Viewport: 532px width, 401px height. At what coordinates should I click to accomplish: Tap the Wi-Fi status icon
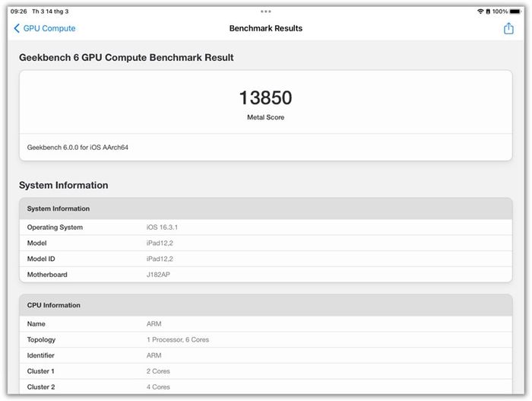(480, 11)
